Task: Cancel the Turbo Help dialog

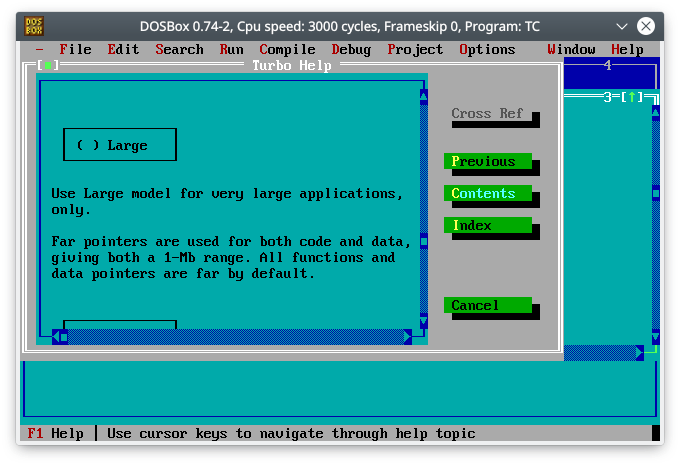Action: click(487, 305)
